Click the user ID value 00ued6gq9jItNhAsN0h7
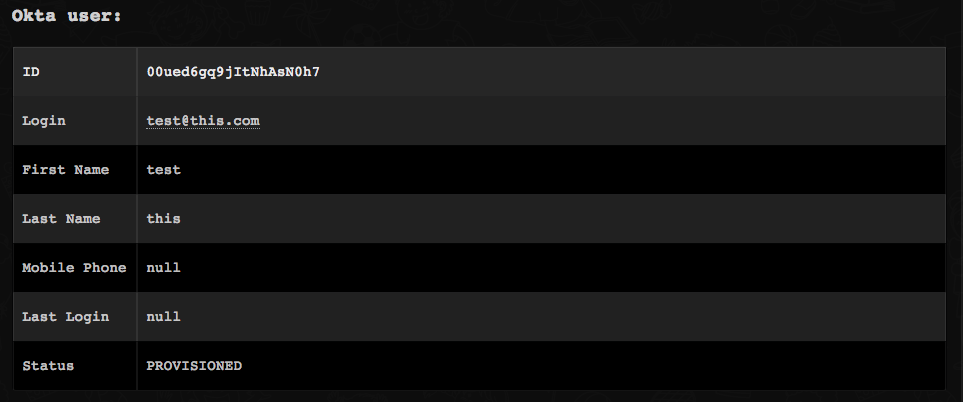963x402 pixels. point(233,72)
